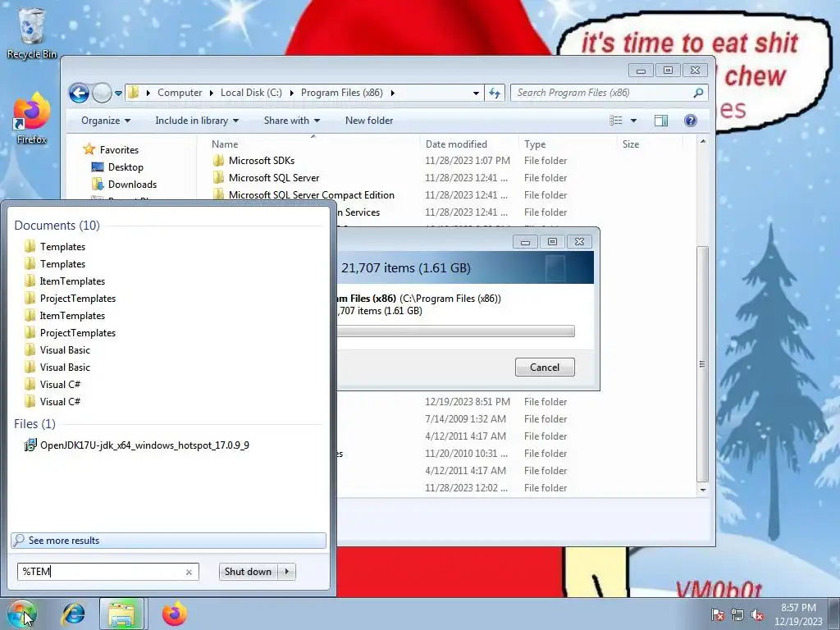840x630 pixels.
Task: Open the view options dropdown arrow
Action: click(633, 121)
